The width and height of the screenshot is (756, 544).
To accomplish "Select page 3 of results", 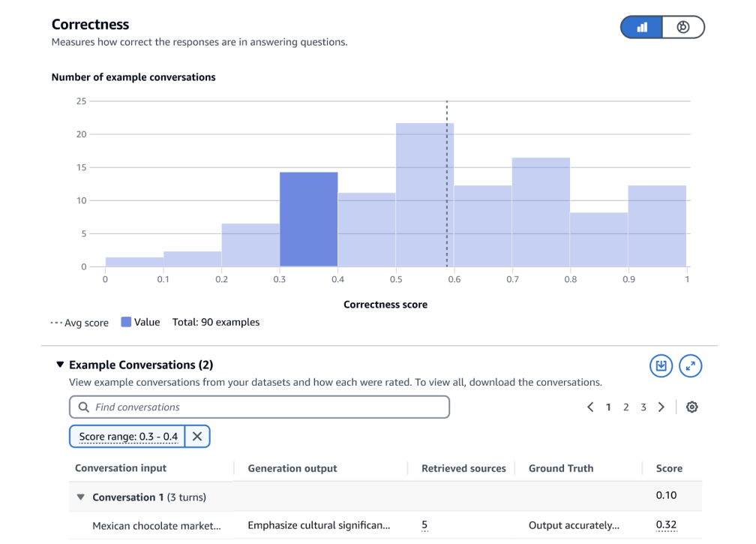I will click(643, 407).
